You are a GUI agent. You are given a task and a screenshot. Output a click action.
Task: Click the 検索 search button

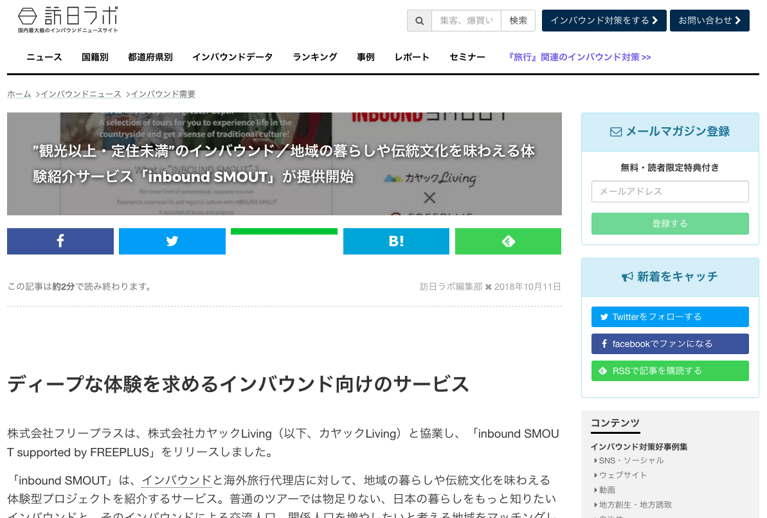(518, 21)
